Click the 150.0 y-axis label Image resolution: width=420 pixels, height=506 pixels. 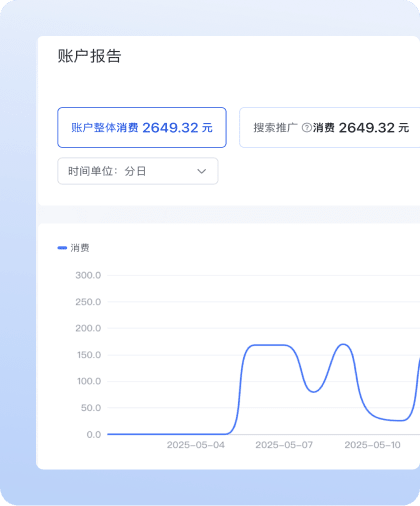(89, 355)
